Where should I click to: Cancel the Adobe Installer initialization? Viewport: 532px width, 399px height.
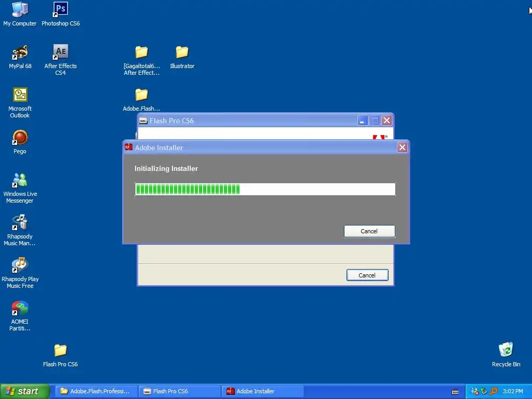(x=369, y=231)
